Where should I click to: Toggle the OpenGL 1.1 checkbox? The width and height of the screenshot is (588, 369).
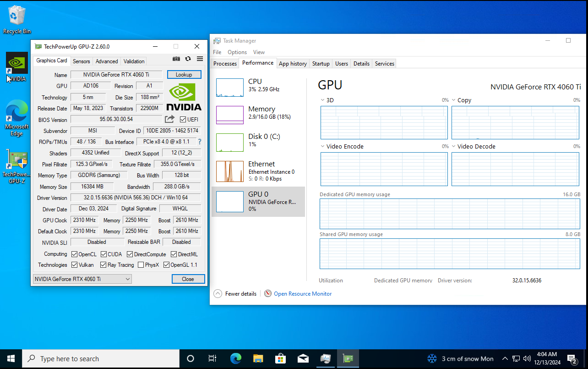pos(166,265)
